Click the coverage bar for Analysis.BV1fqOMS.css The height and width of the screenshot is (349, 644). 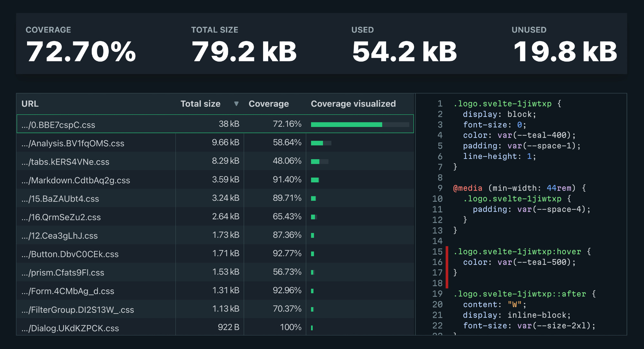click(321, 143)
